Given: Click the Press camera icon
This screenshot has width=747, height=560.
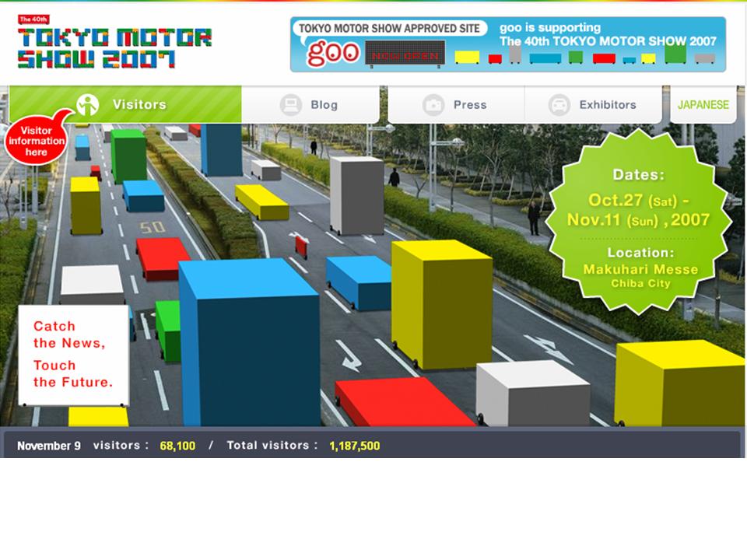Looking at the screenshot, I should tap(433, 105).
